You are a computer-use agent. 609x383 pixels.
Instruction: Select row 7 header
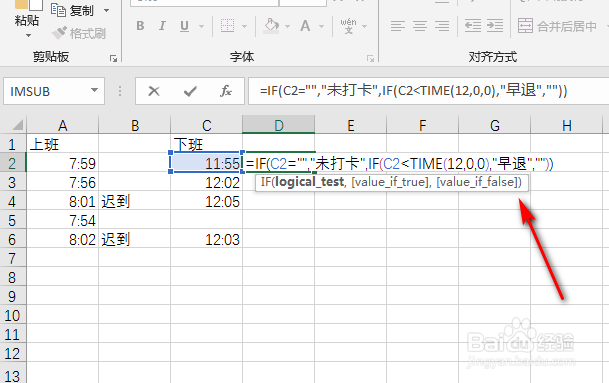point(12,259)
